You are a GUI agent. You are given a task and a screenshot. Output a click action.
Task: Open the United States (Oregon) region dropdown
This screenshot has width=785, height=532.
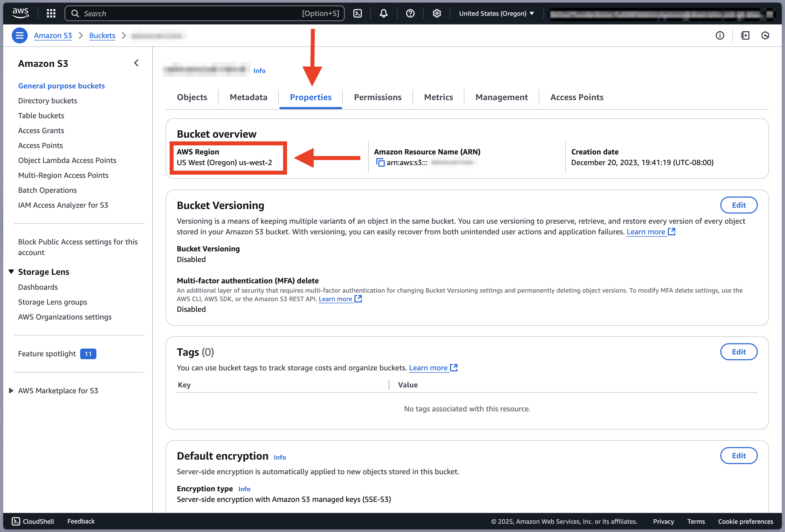[x=496, y=14]
